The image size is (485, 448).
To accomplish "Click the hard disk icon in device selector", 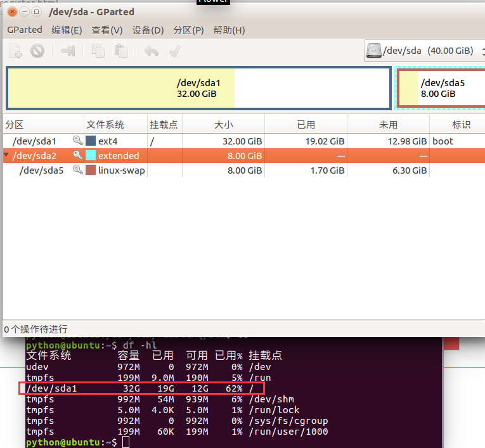I will [373, 51].
